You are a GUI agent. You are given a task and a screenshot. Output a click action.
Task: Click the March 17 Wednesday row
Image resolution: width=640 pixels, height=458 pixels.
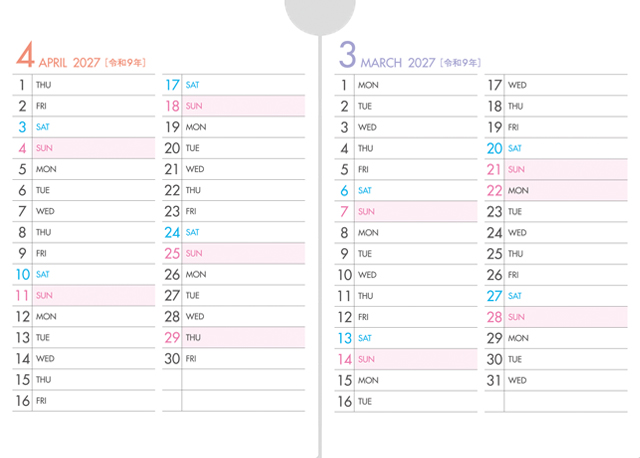[x=555, y=85]
